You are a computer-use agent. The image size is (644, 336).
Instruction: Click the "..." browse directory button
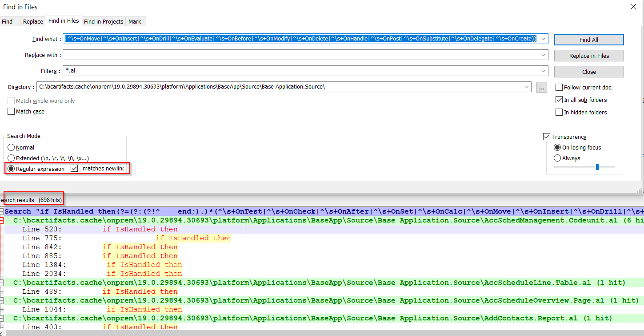point(541,87)
